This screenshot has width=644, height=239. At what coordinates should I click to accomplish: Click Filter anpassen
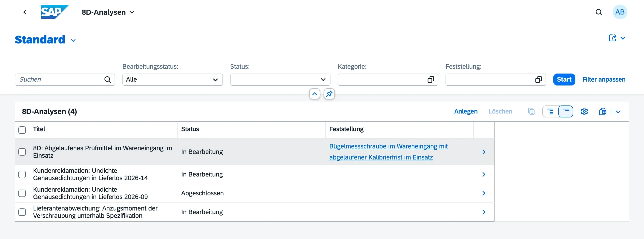604,80
